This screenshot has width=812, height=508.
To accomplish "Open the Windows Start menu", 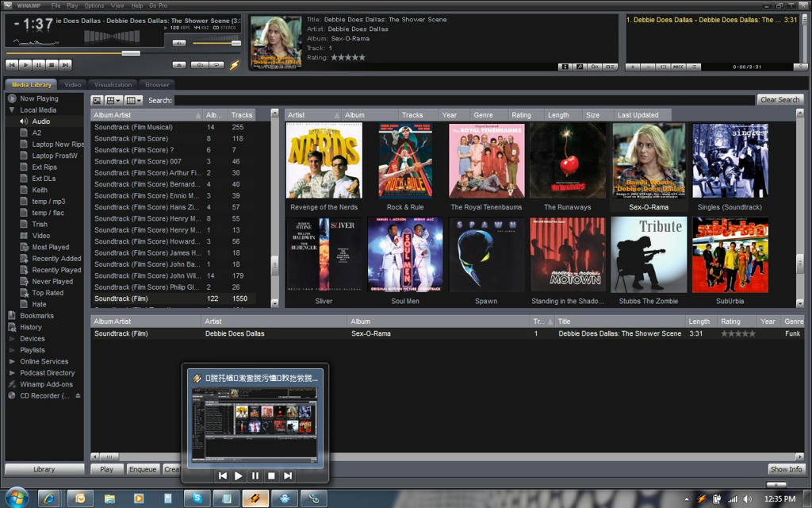I will click(17, 498).
